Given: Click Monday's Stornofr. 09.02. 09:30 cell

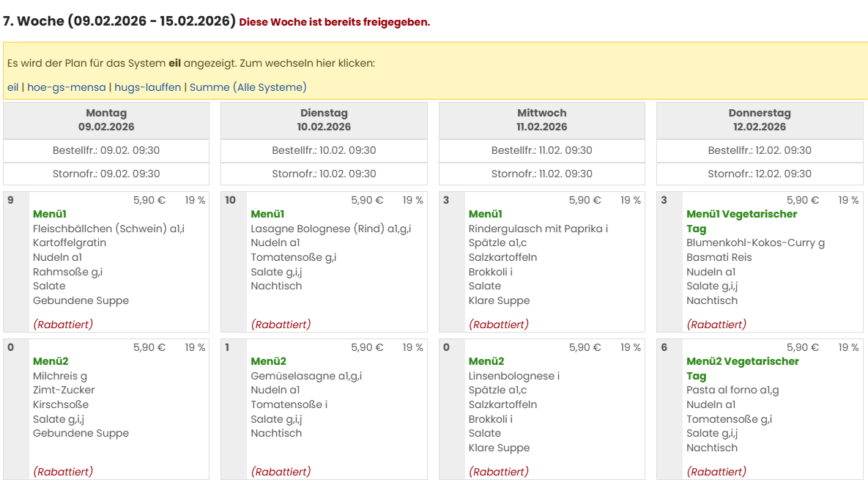Looking at the screenshot, I should 106,174.
